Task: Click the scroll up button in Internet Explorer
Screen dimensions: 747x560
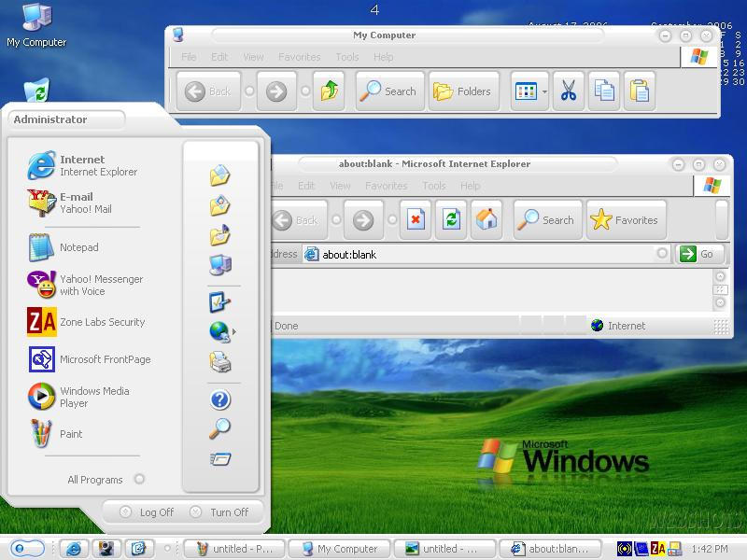Action: 720,276
